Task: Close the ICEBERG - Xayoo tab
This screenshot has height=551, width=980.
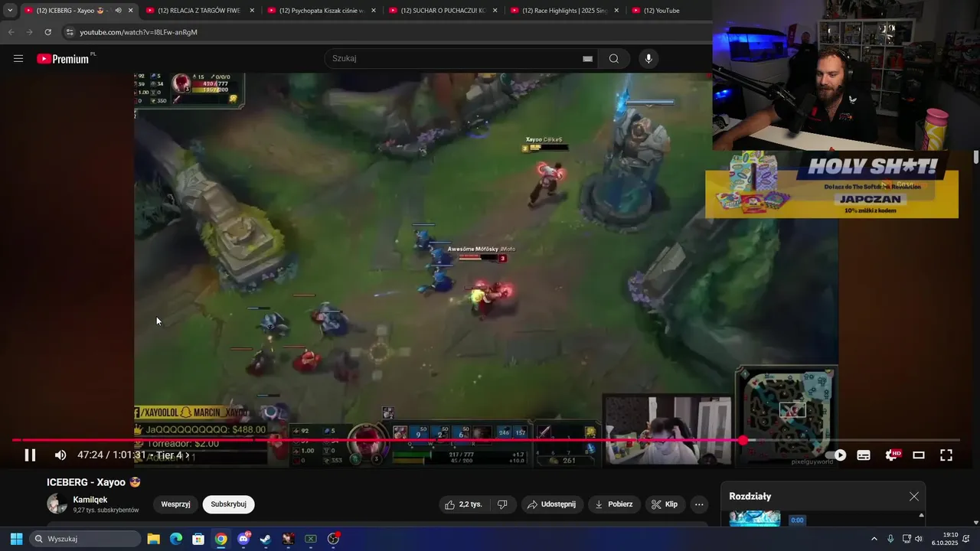Action: point(130,11)
